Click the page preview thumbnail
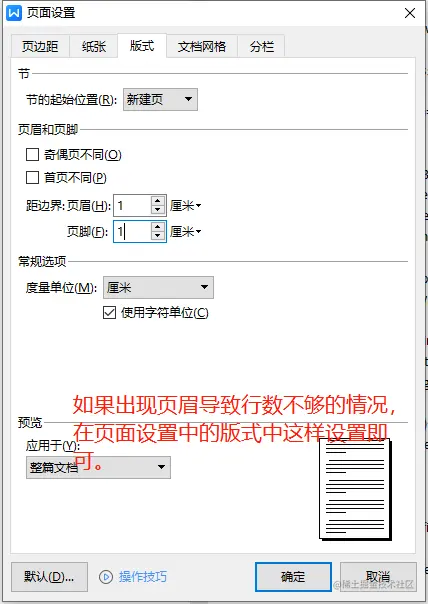 [x=355, y=489]
